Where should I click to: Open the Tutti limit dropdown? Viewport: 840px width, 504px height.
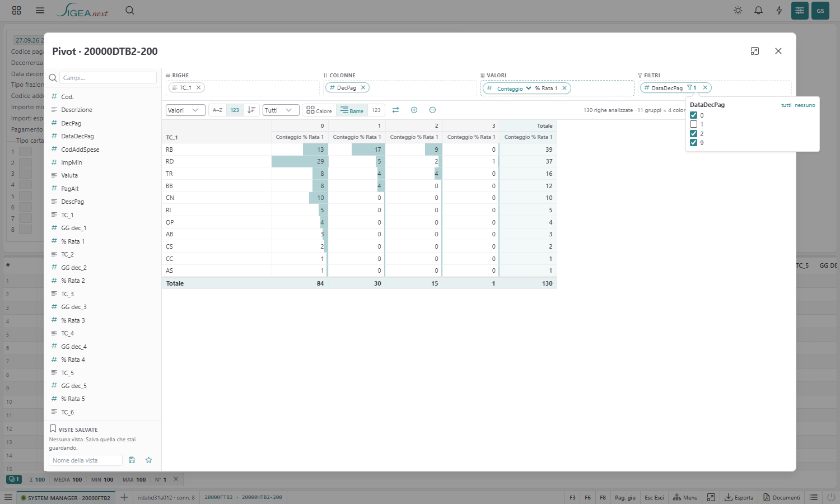[281, 110]
